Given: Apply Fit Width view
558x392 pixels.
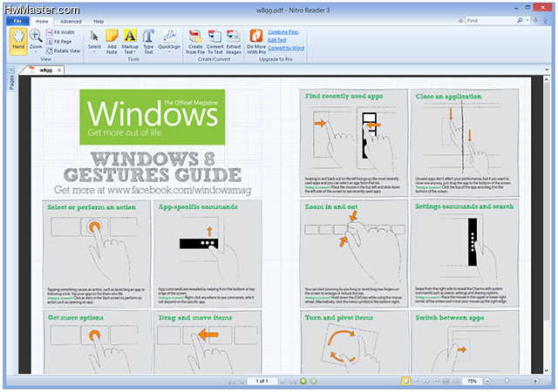Looking at the screenshot, I should (60, 32).
